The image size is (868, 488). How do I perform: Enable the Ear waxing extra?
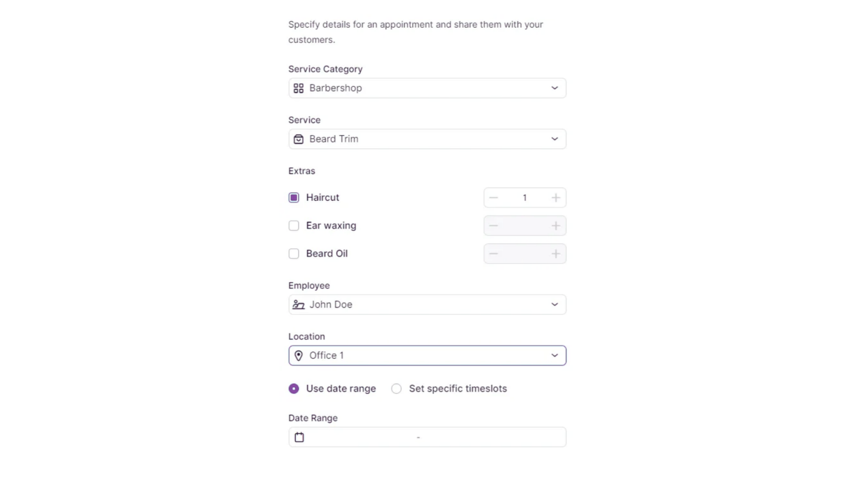[294, 226]
